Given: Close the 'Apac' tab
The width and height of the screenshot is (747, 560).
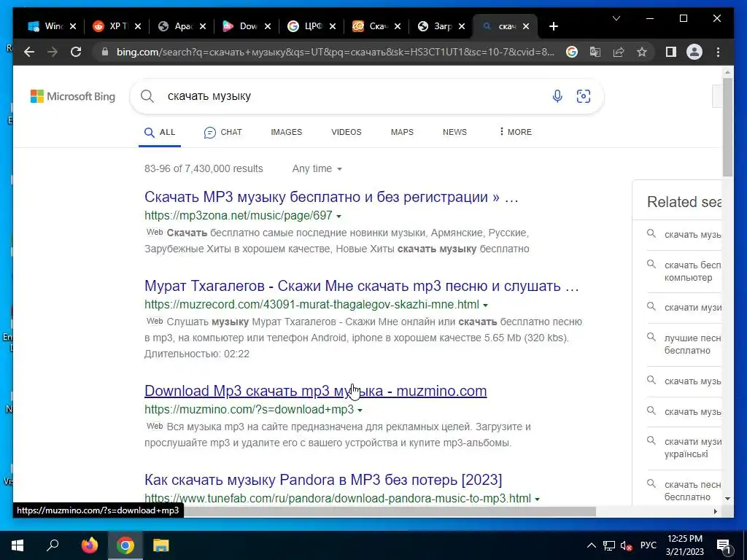Looking at the screenshot, I should pyautogui.click(x=203, y=26).
